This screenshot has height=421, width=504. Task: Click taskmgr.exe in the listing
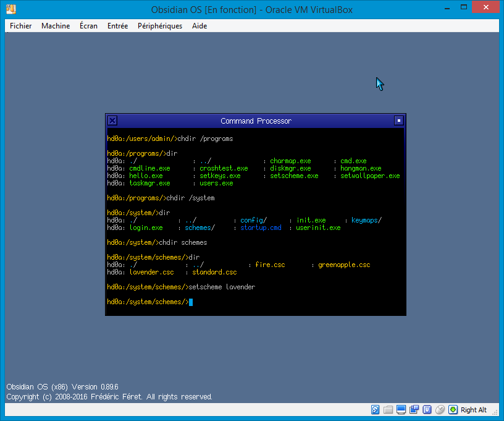pos(150,183)
